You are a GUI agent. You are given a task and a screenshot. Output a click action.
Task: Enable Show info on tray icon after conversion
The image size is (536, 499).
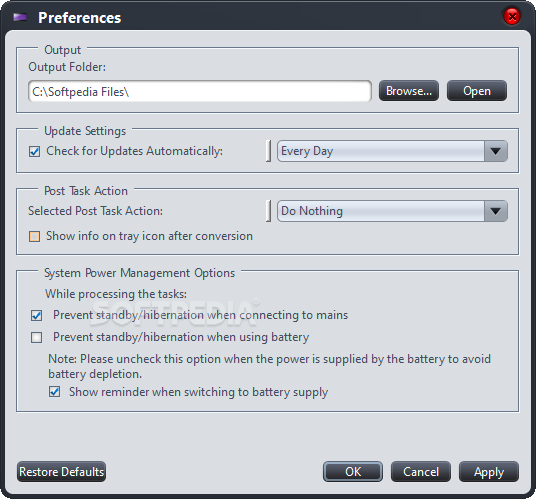34,237
